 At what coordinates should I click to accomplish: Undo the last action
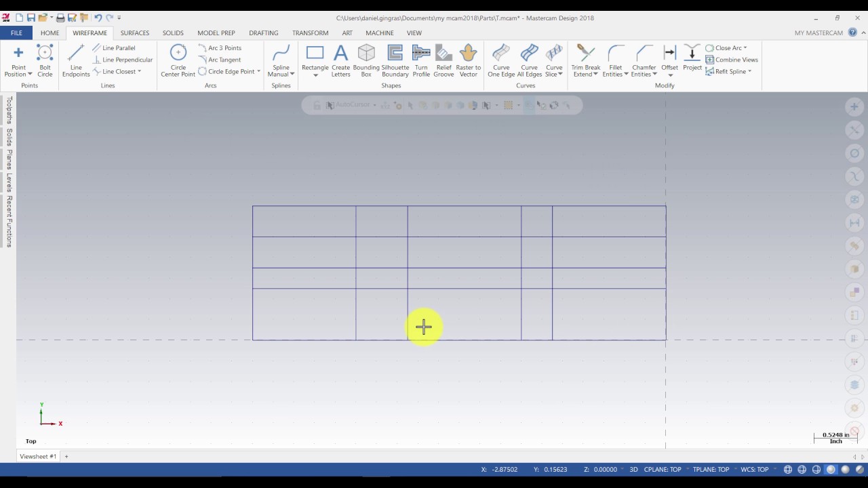[x=98, y=18]
